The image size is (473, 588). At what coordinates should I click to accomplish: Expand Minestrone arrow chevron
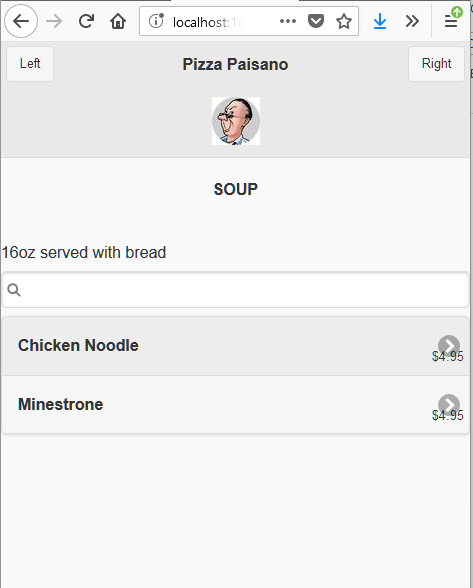point(449,405)
